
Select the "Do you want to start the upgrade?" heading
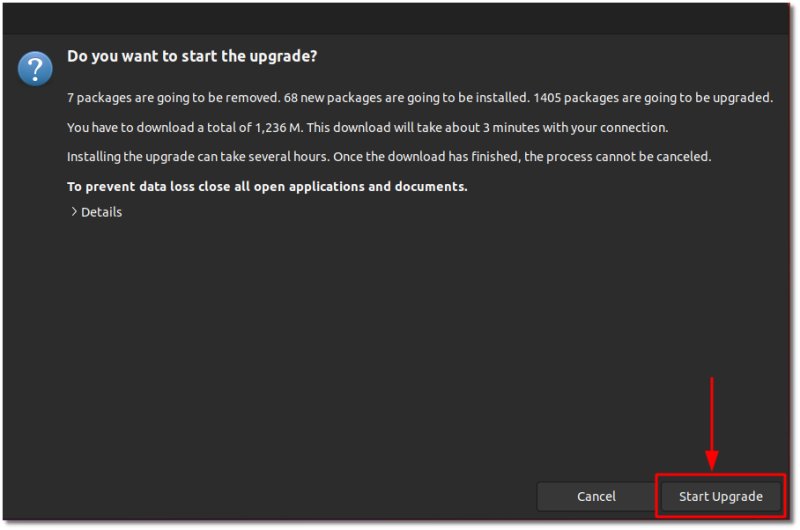tap(192, 56)
